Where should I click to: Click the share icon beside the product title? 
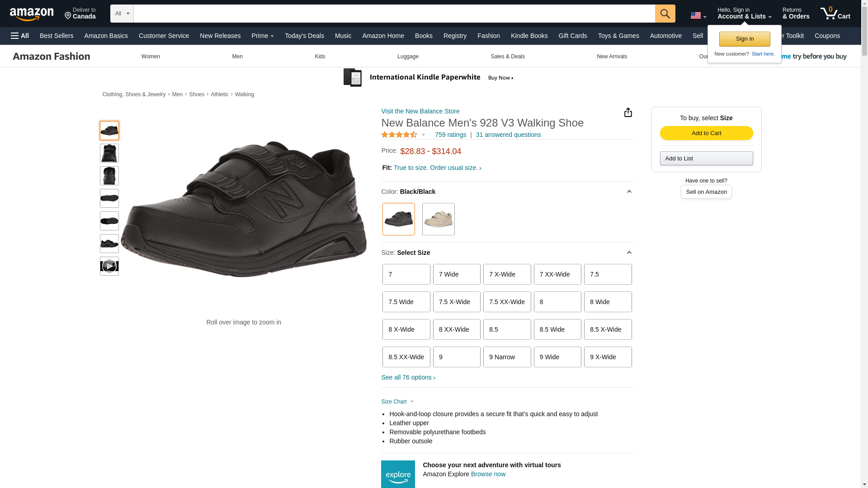(x=628, y=113)
